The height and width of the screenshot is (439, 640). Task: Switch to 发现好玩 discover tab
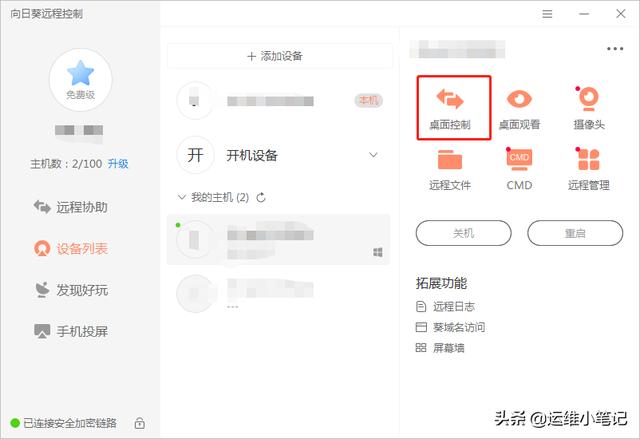click(71, 290)
